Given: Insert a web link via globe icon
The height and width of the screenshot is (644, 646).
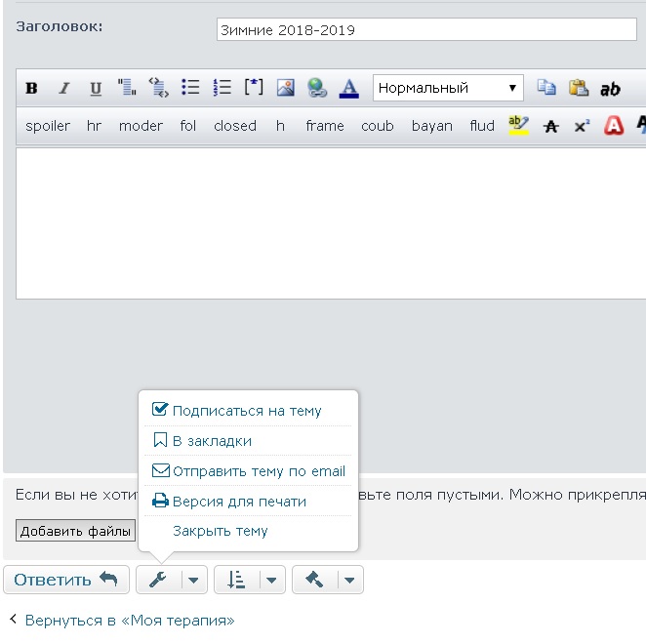Looking at the screenshot, I should pyautogui.click(x=317, y=88).
